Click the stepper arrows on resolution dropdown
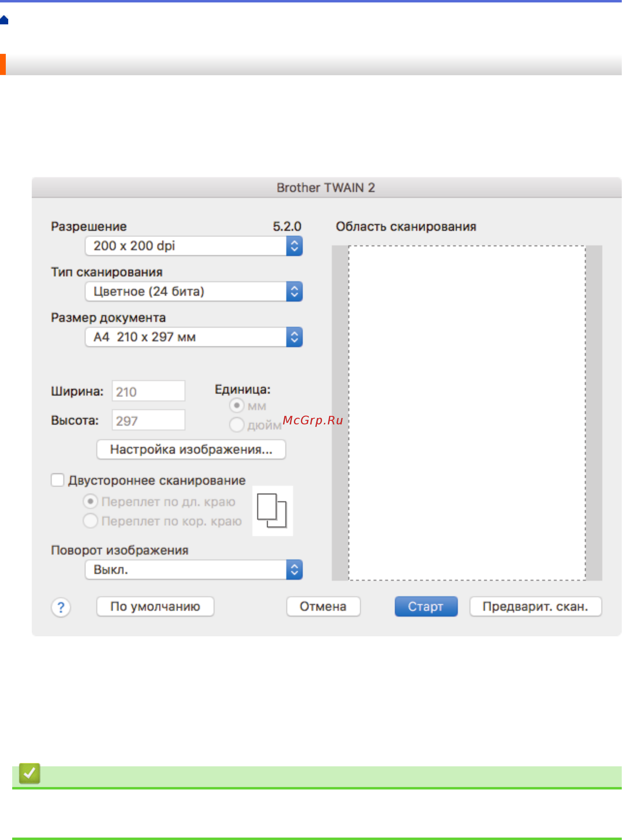The height and width of the screenshot is (840, 622). pos(295,246)
